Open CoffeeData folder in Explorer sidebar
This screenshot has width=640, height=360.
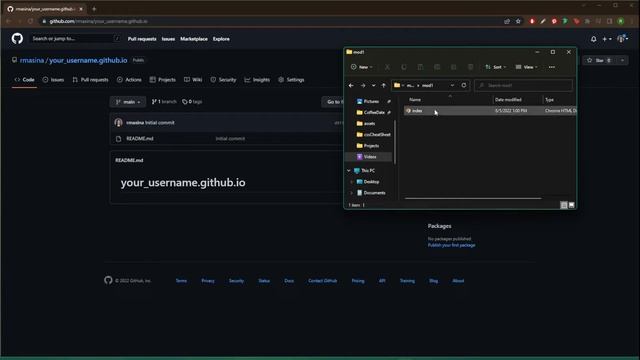pyautogui.click(x=373, y=112)
